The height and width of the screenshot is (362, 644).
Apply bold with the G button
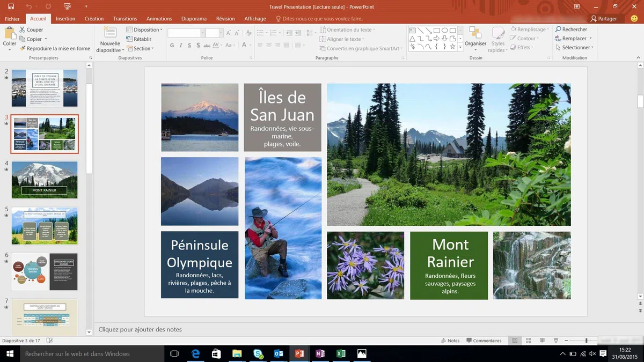(172, 46)
